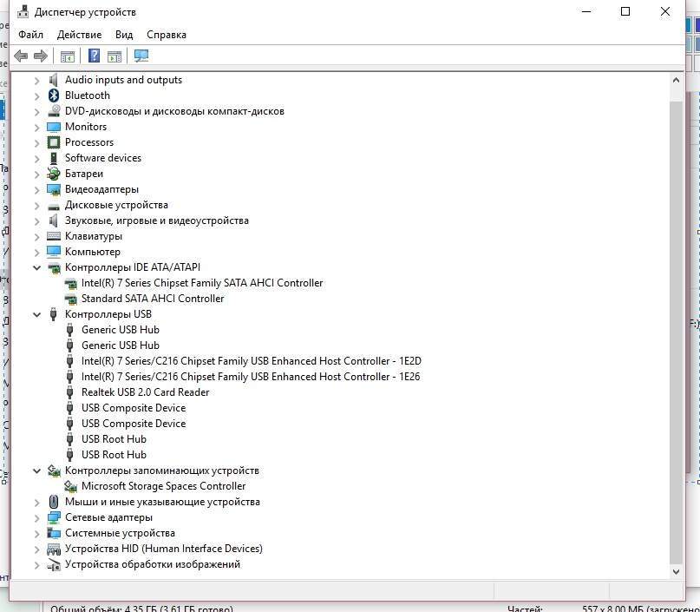Click the scrollbar down arrow

coord(677,572)
